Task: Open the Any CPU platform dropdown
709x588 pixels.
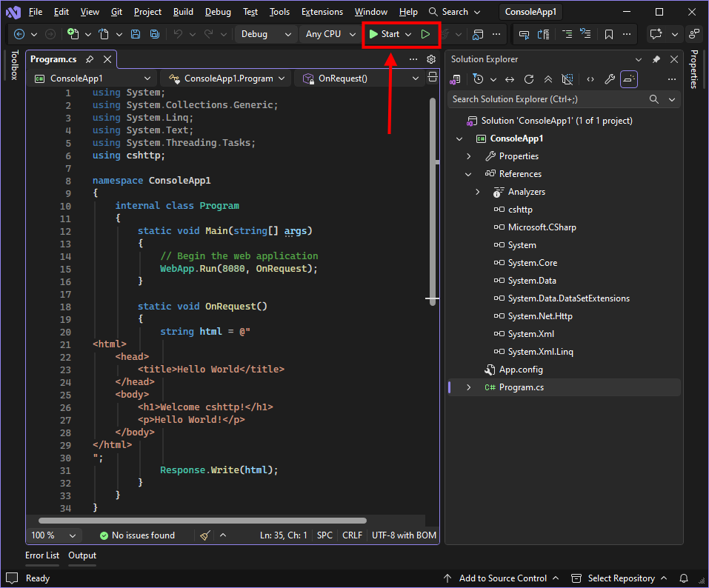Action: point(330,34)
